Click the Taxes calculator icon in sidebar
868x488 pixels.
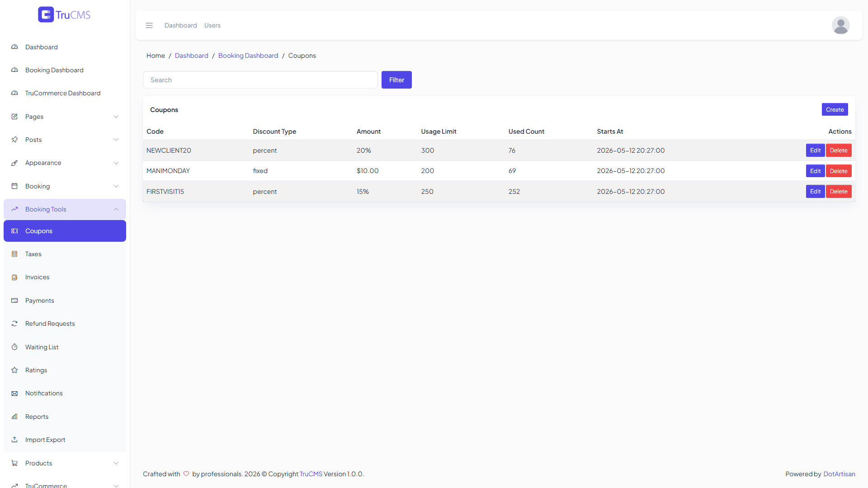[14, 254]
